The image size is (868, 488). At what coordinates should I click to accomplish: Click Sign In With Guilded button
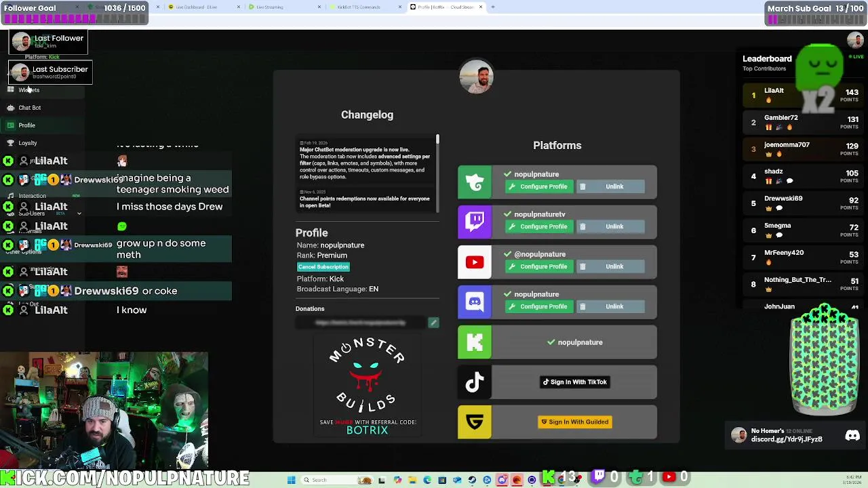(x=574, y=422)
